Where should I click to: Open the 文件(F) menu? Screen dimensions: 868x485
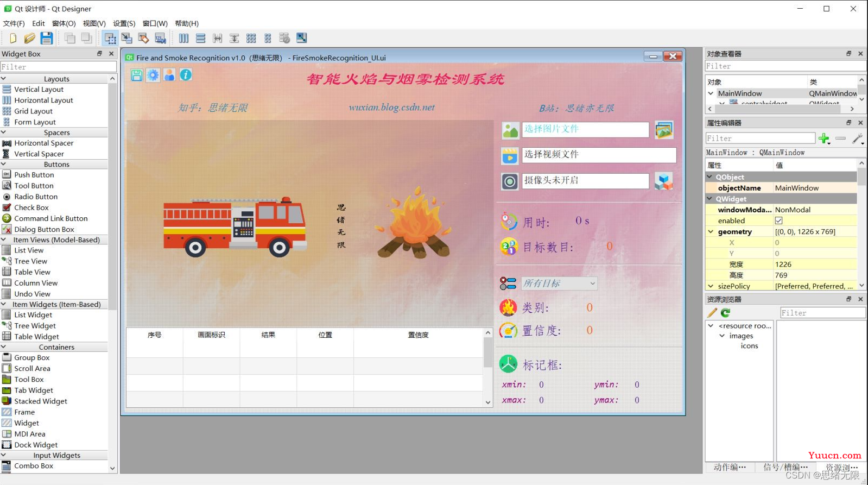pos(14,23)
